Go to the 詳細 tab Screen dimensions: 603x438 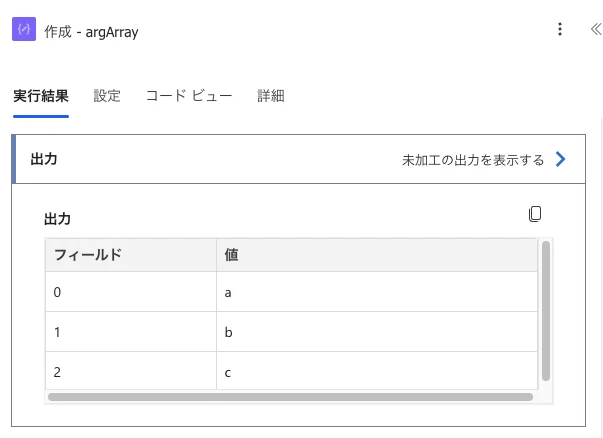point(271,96)
